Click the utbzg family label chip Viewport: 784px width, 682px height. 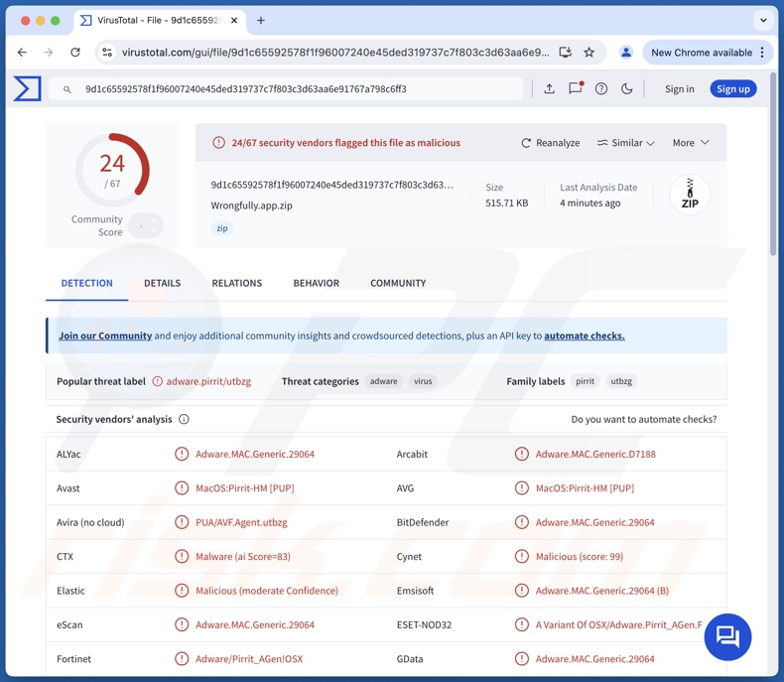pos(621,381)
